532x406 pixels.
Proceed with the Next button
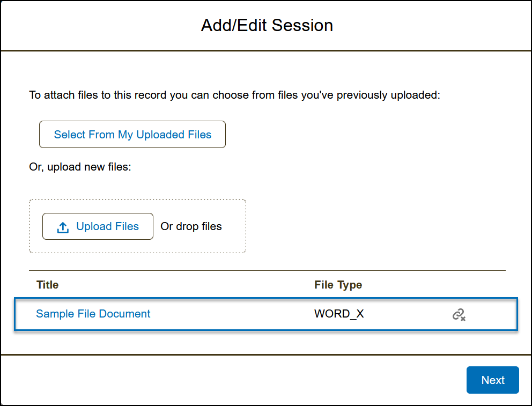[x=492, y=380]
